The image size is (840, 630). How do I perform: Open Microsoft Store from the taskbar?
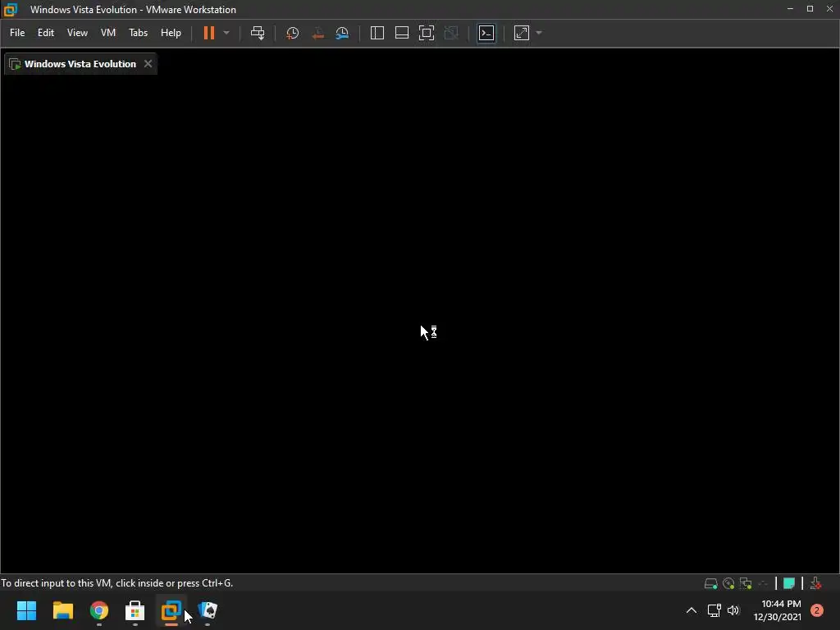(x=135, y=610)
